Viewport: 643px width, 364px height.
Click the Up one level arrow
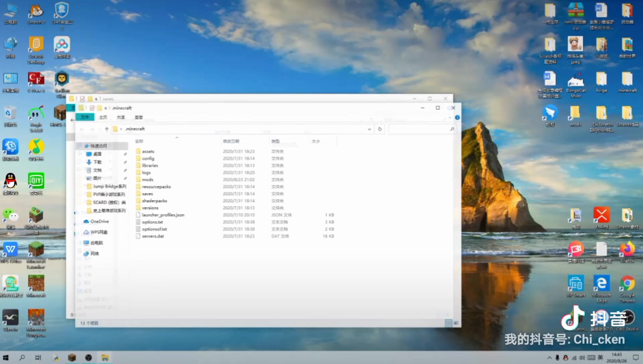pyautogui.click(x=106, y=129)
